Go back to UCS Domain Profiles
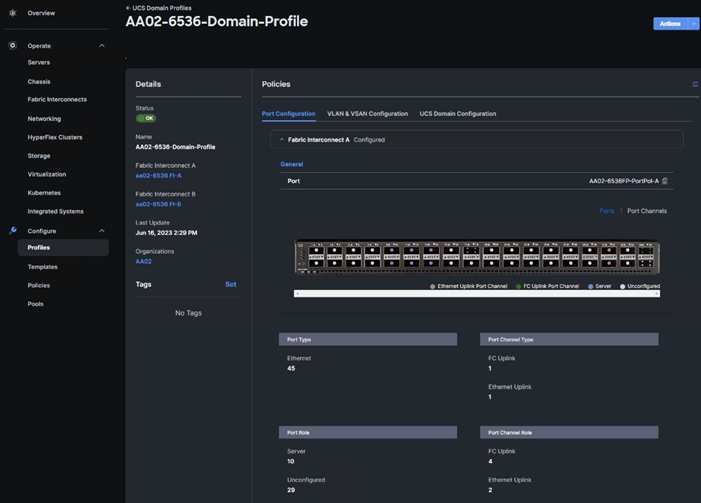Viewport: 701px width, 503px height. click(162, 8)
